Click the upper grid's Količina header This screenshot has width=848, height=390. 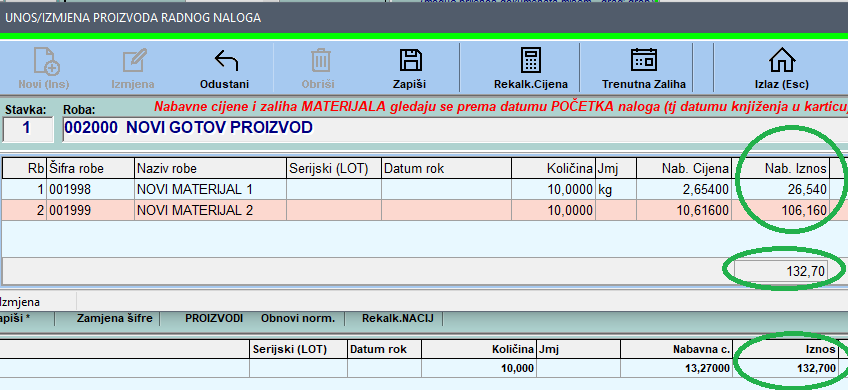coord(553,168)
